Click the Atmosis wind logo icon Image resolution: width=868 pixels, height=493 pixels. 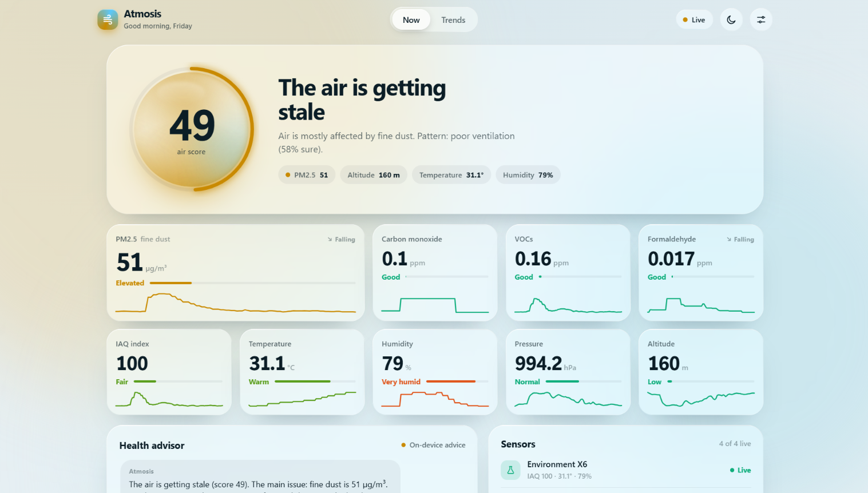(108, 19)
